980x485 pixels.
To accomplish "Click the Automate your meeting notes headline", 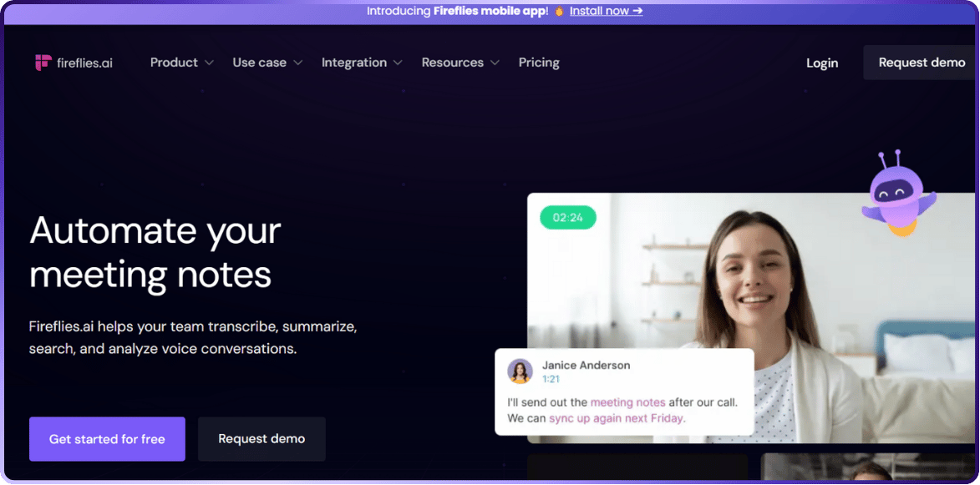I will [155, 252].
